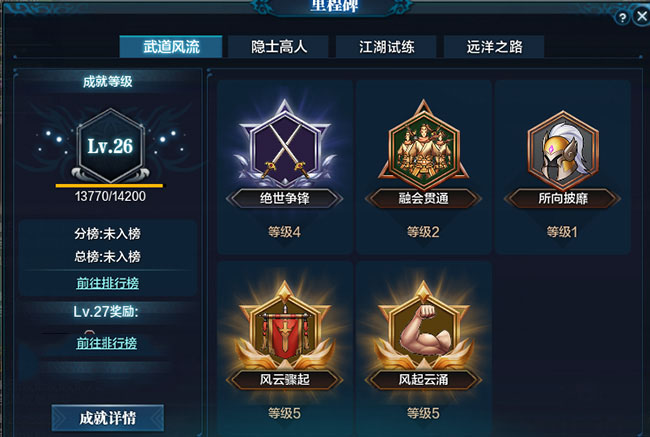Open help with the question mark icon
This screenshot has width=650, height=437.
(x=622, y=17)
